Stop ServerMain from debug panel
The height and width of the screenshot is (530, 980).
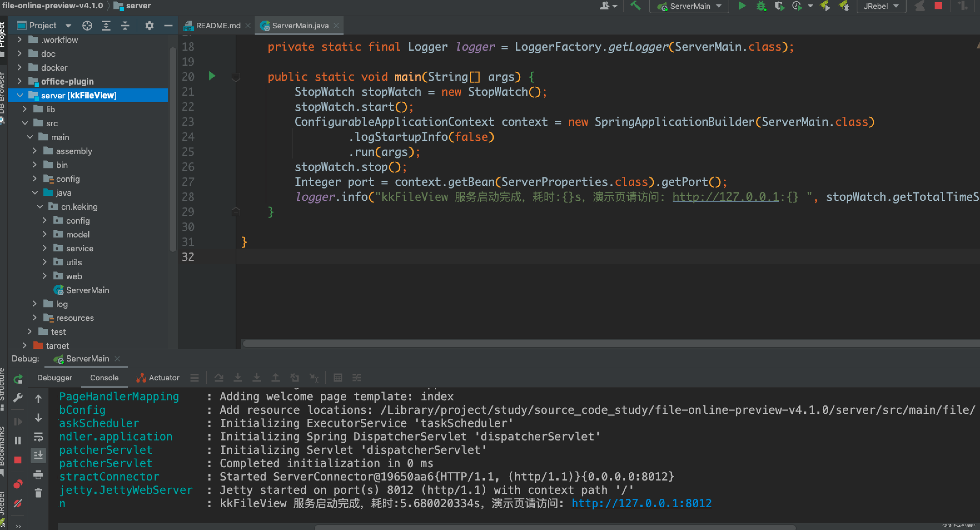pyautogui.click(x=18, y=460)
